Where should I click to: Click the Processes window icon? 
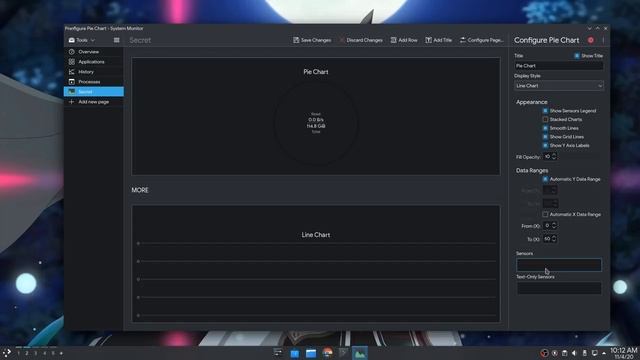pyautogui.click(x=71, y=82)
